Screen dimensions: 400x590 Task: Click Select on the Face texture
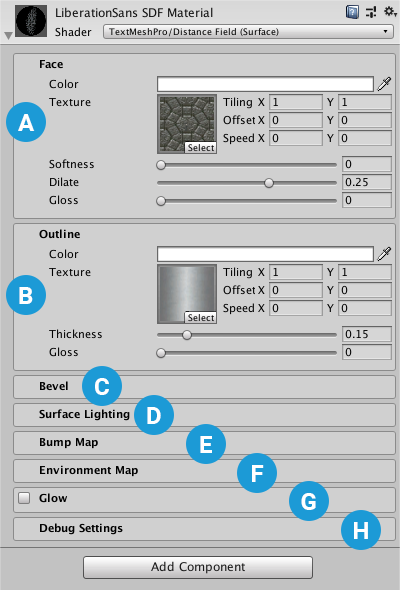coord(201,148)
